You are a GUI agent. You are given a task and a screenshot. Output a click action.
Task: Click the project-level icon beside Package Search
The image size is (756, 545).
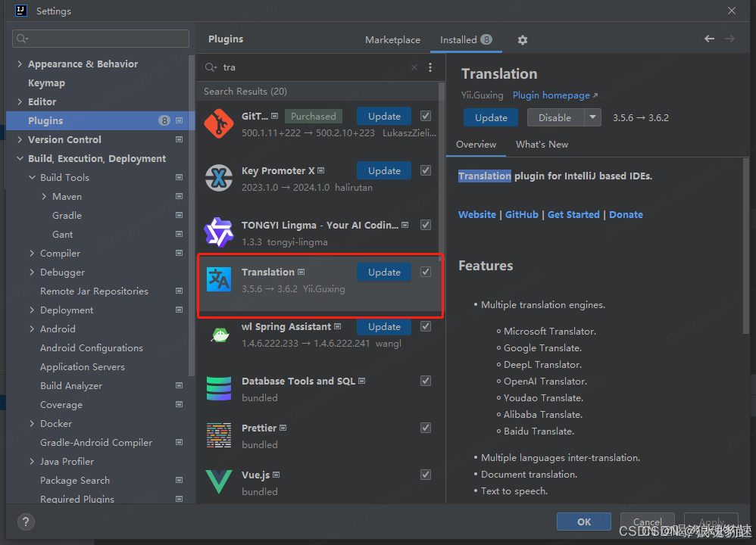pyautogui.click(x=180, y=481)
